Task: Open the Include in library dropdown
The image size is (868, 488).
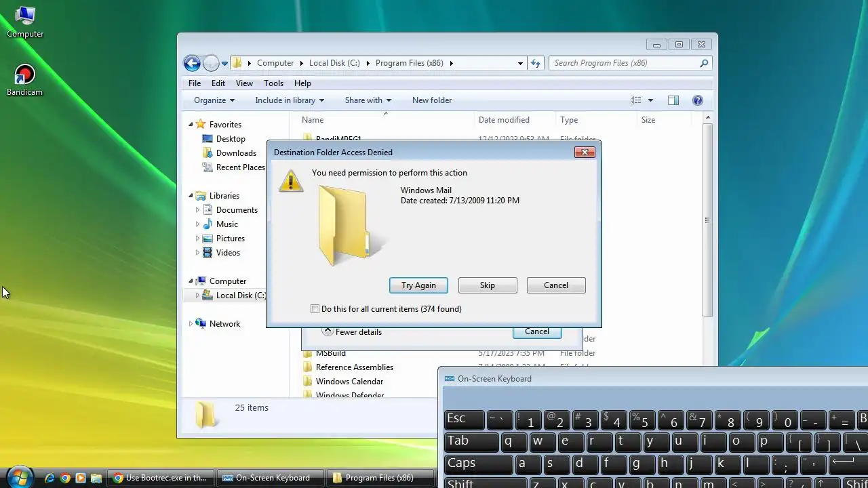Action: [x=290, y=100]
